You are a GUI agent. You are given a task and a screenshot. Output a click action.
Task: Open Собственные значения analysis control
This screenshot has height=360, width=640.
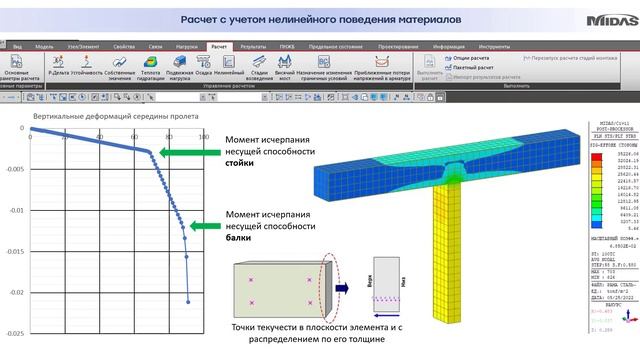click(119, 67)
